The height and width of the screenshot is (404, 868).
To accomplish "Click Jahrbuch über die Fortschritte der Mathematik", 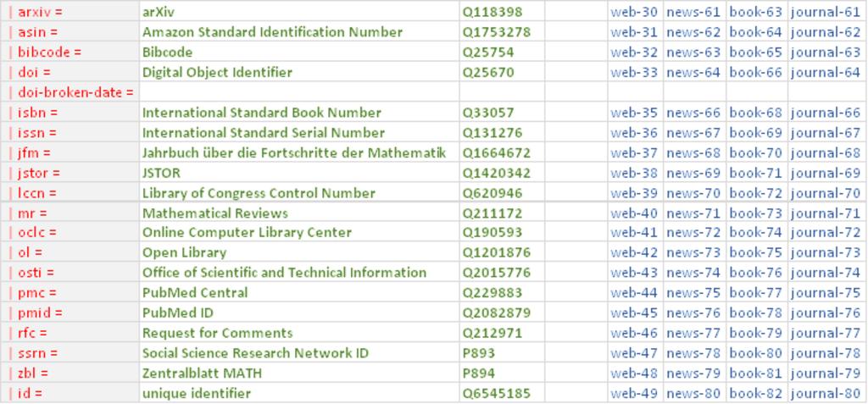I will pyautogui.click(x=294, y=152).
